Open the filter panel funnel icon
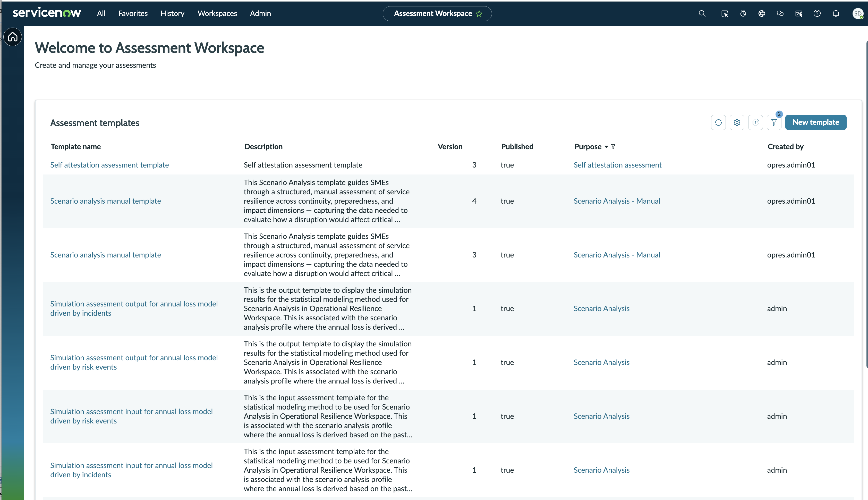This screenshot has width=868, height=500. pos(774,122)
